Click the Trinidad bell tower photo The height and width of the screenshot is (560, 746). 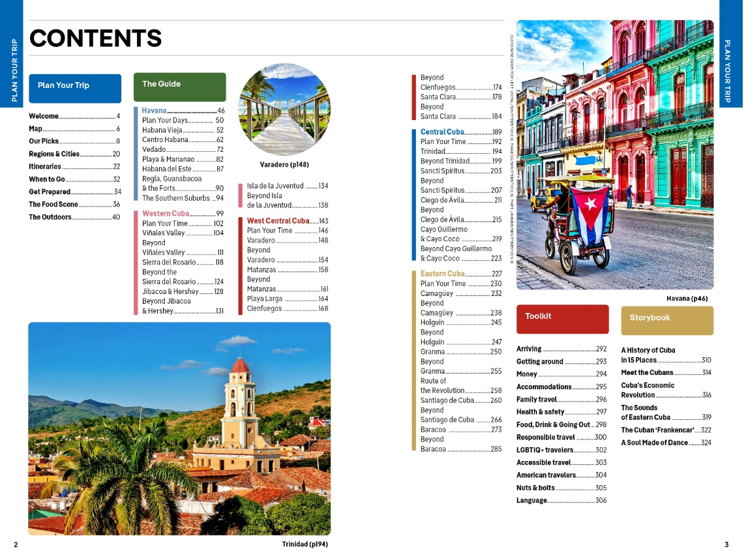pos(179,428)
